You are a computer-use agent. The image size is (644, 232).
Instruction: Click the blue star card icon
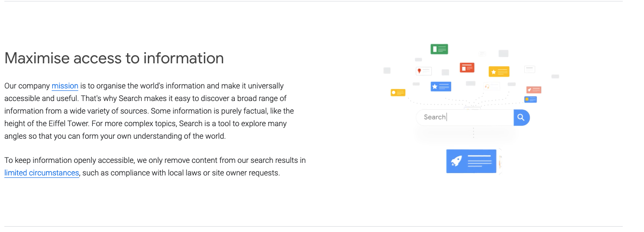[441, 87]
